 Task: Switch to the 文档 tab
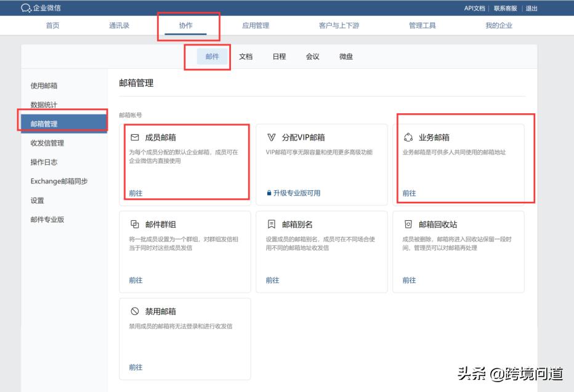246,56
